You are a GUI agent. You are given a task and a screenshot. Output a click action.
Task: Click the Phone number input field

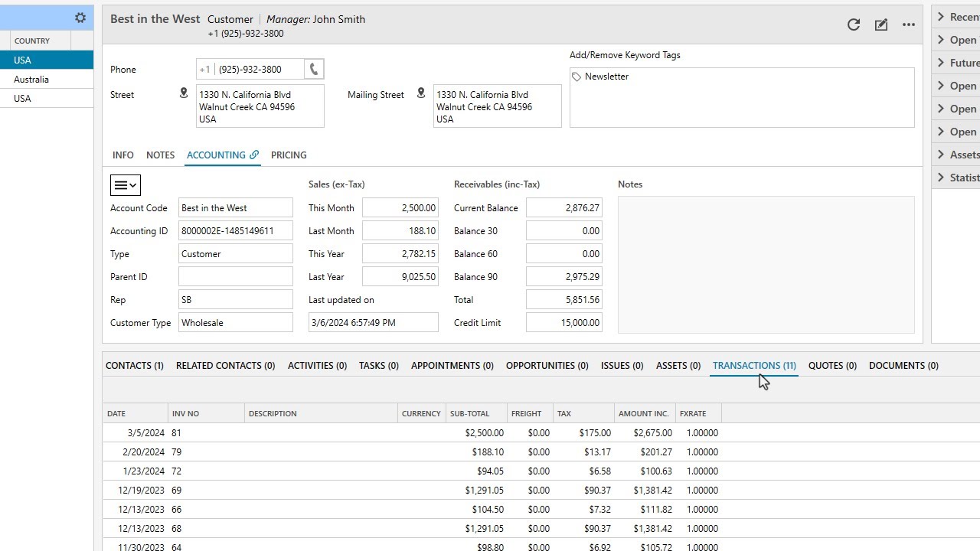[250, 69]
